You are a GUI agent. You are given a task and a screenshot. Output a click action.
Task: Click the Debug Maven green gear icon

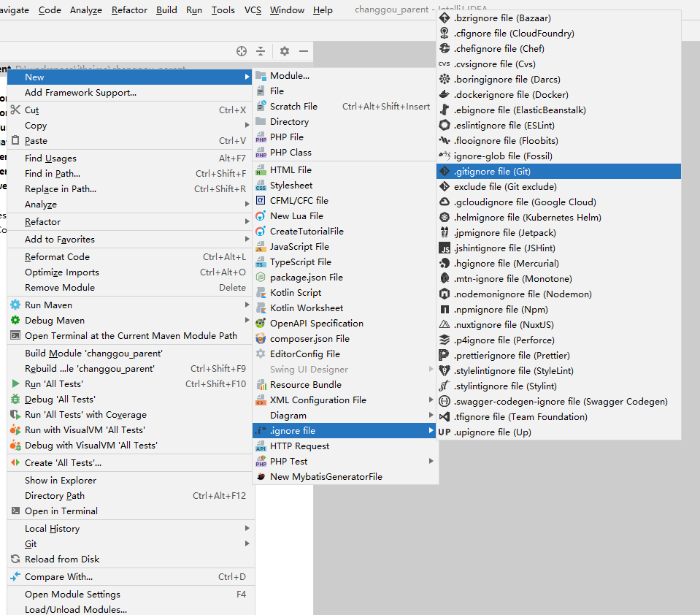[15, 320]
